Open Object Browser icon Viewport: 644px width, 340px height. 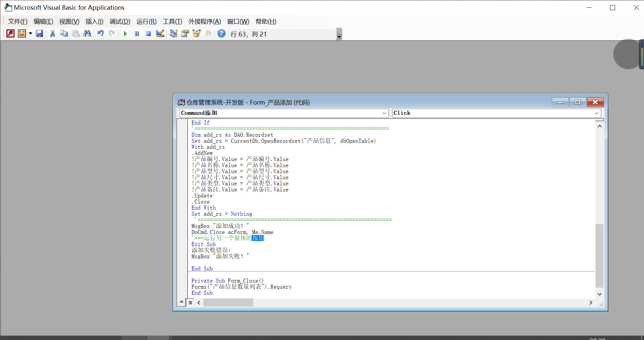point(197,33)
